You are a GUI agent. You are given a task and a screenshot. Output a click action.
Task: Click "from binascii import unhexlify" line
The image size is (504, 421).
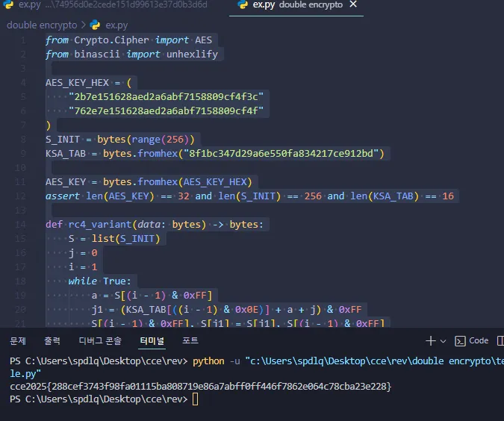click(x=131, y=54)
